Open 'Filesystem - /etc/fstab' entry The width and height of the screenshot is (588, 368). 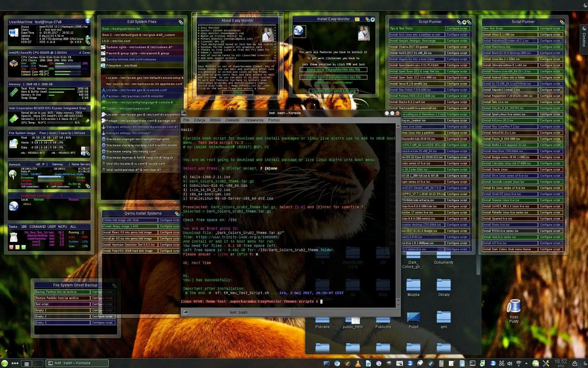coord(142,65)
